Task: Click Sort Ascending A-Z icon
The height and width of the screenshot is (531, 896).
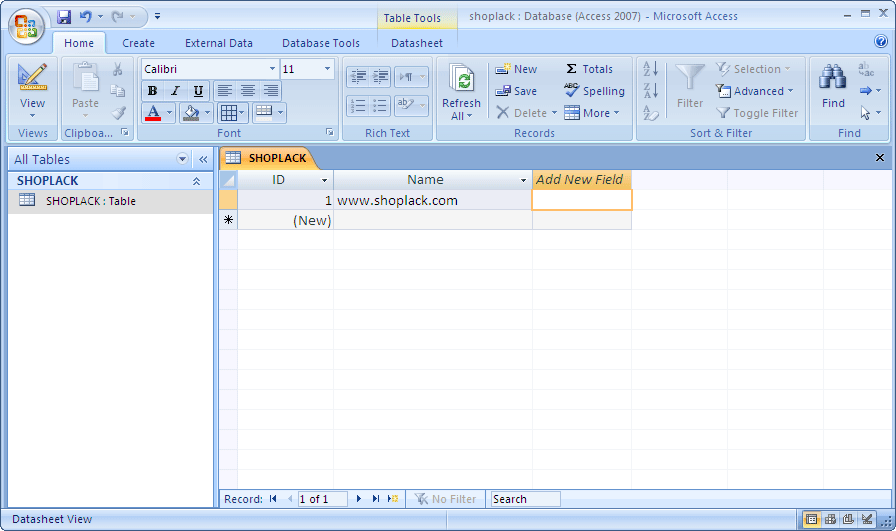Action: [650, 69]
